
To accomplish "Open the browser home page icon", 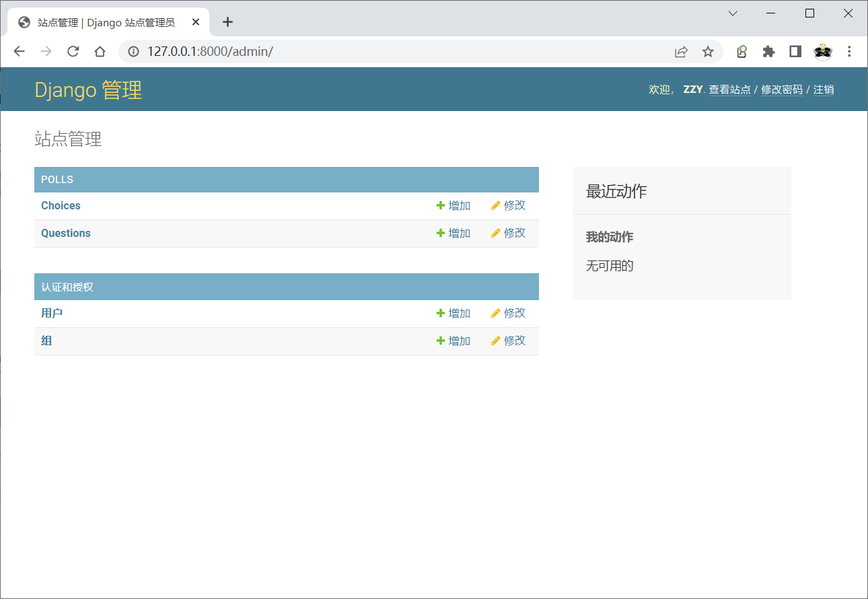I will coord(100,52).
